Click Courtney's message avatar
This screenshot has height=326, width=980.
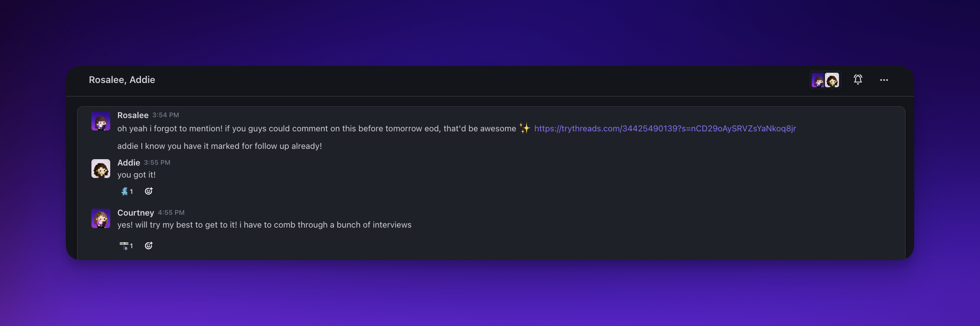coord(101,219)
